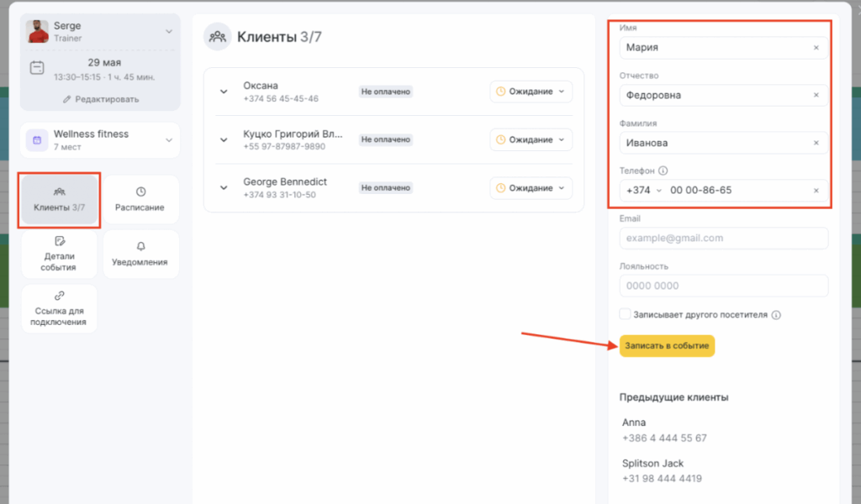Clear the Имя field with X icon
Screen dimensions: 861x504
(816, 48)
